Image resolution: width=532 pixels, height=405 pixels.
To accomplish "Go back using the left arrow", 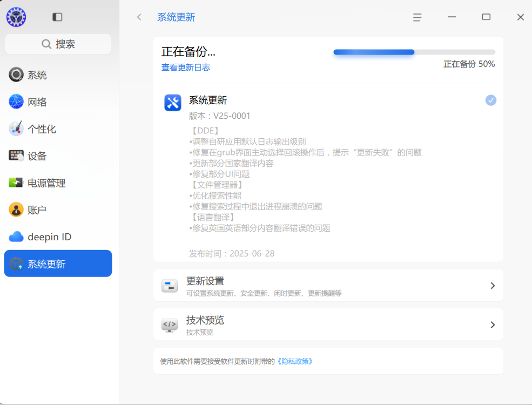I will click(x=139, y=17).
